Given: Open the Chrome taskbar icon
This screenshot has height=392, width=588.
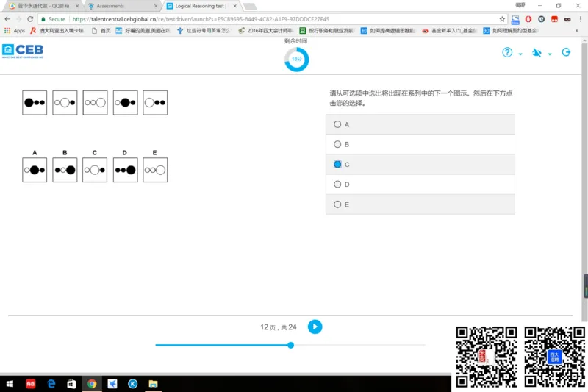Looking at the screenshot, I should point(92,384).
